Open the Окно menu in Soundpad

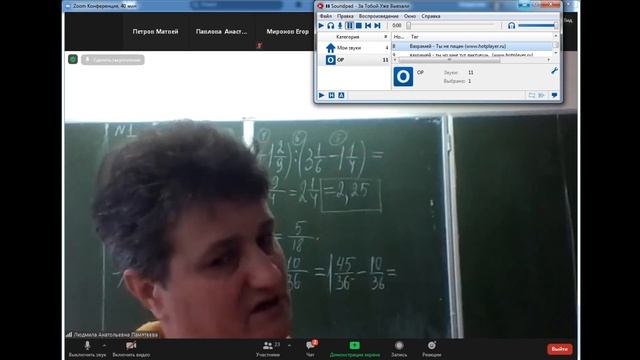[x=410, y=16]
